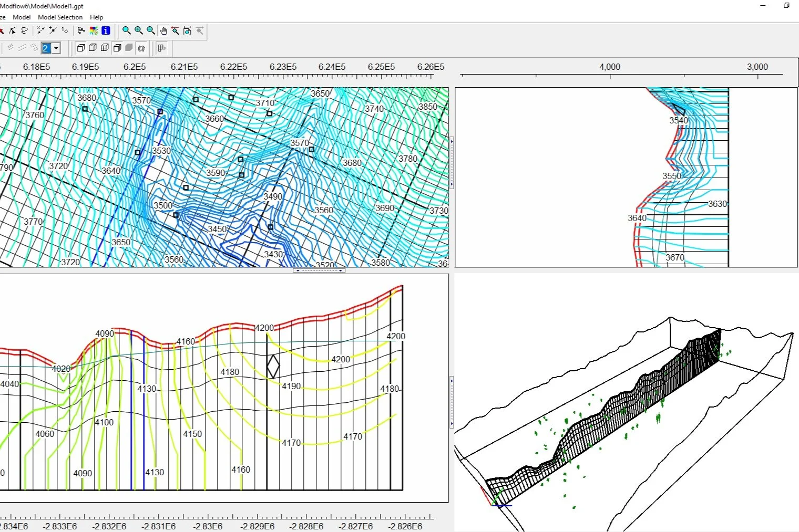799x532 pixels.
Task: Select the square object near 3710
Action: [269, 113]
